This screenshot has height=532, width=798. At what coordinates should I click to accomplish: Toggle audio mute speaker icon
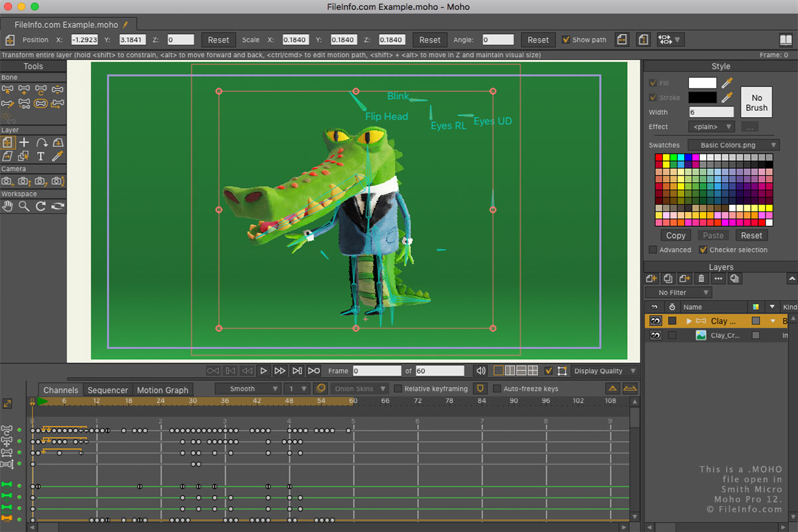pos(480,370)
